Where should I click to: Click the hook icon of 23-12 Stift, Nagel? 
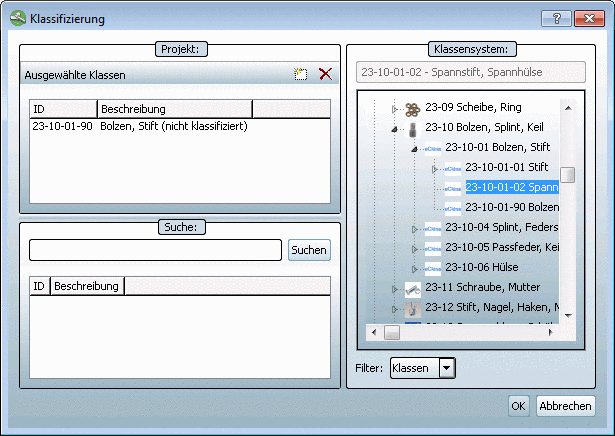coord(413,310)
